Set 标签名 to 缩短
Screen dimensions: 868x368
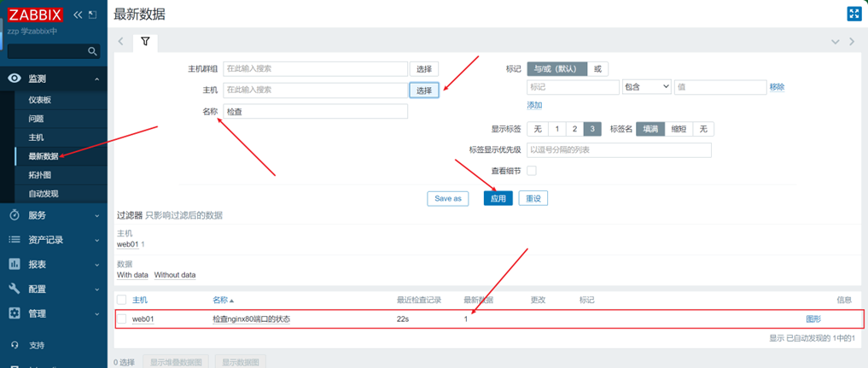click(679, 129)
